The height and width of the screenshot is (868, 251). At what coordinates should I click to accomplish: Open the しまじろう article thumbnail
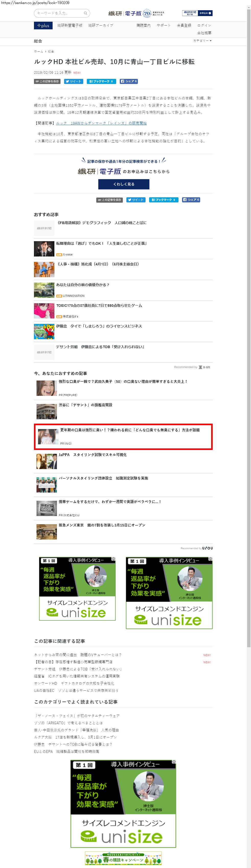(x=44, y=332)
